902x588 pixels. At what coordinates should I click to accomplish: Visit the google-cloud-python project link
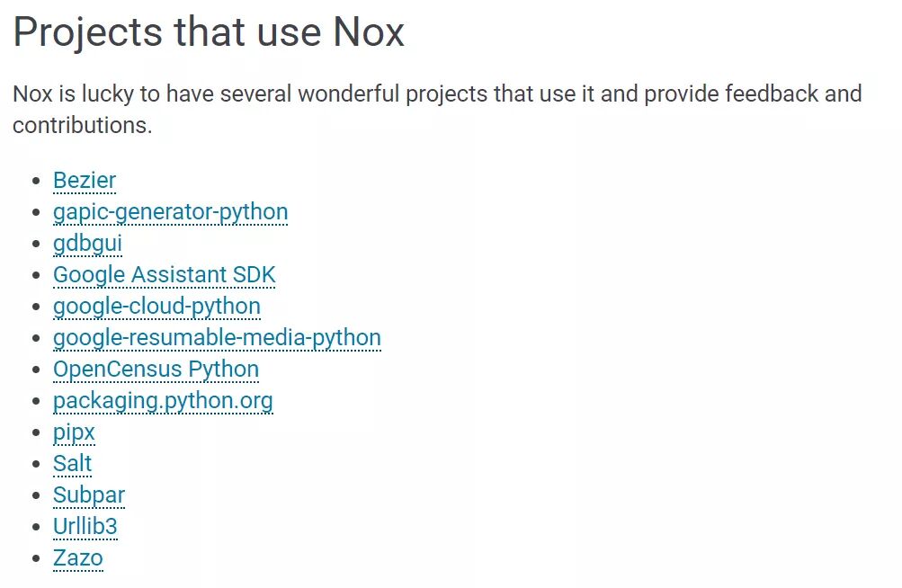tap(156, 307)
